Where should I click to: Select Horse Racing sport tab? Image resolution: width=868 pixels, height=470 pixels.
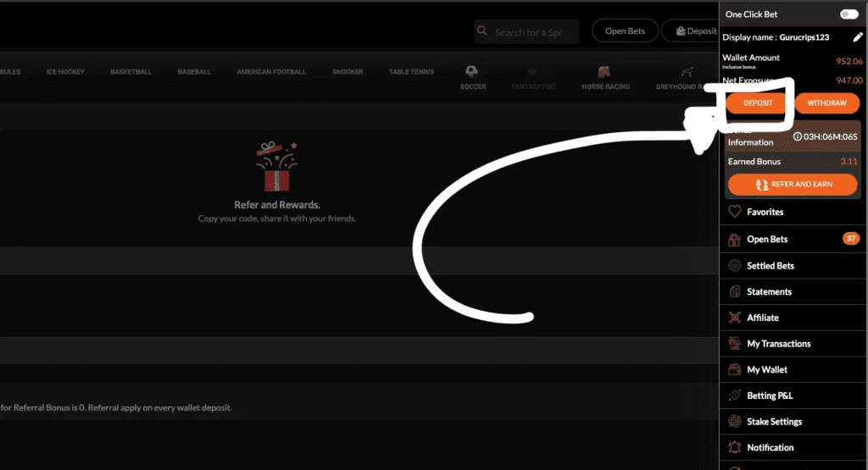tap(605, 77)
